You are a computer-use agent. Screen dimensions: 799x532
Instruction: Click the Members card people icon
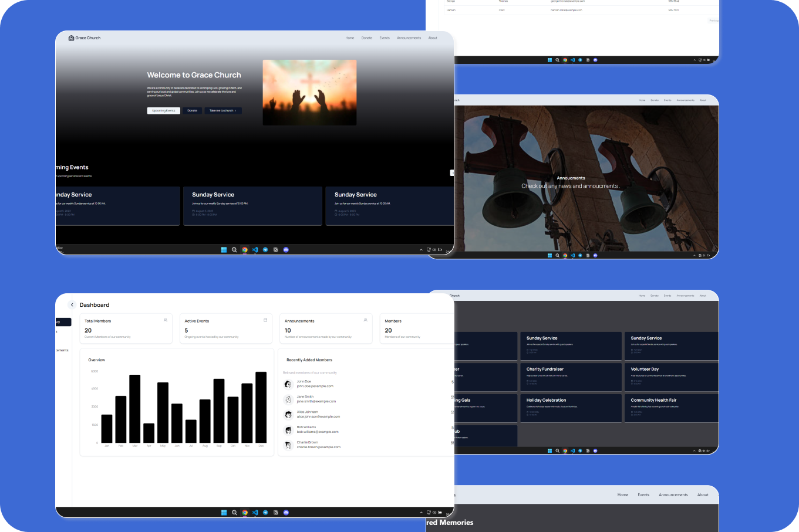pos(465,320)
